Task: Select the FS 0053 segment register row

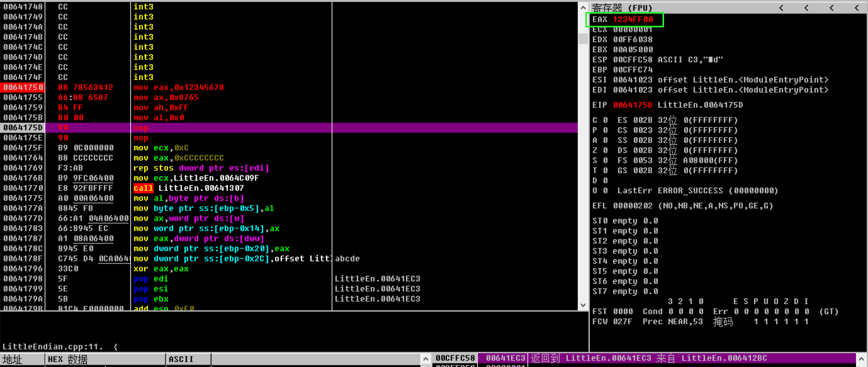Action: click(x=677, y=161)
